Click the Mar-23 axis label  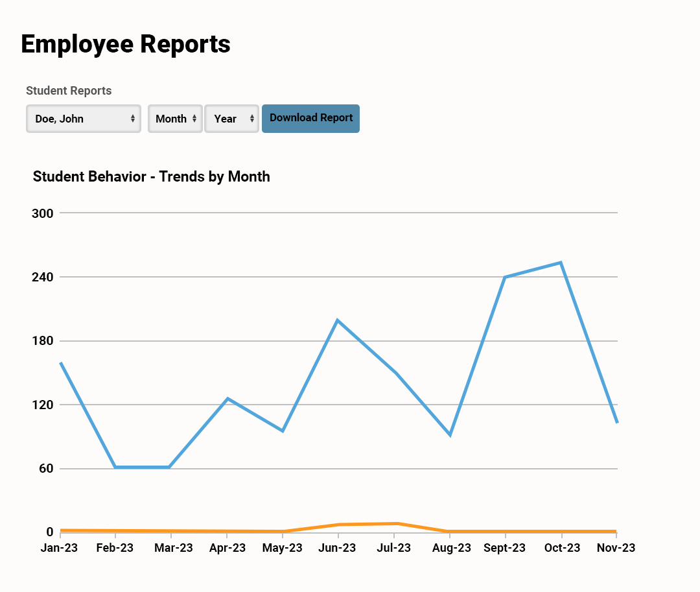173,548
